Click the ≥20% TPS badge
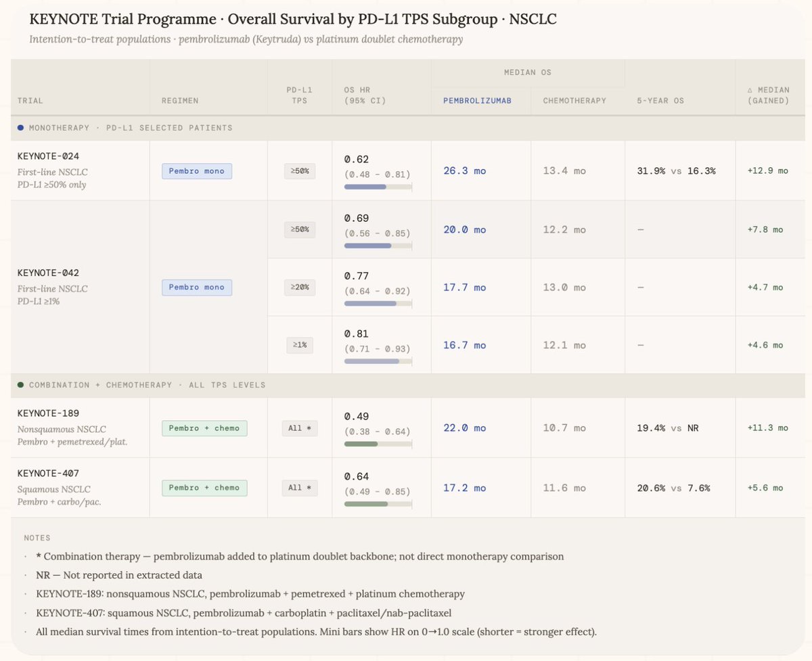This screenshot has height=661, width=812. coord(300,288)
